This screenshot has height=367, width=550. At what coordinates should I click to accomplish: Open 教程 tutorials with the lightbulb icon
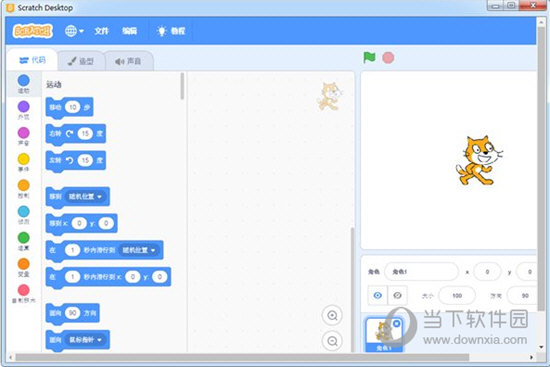171,31
